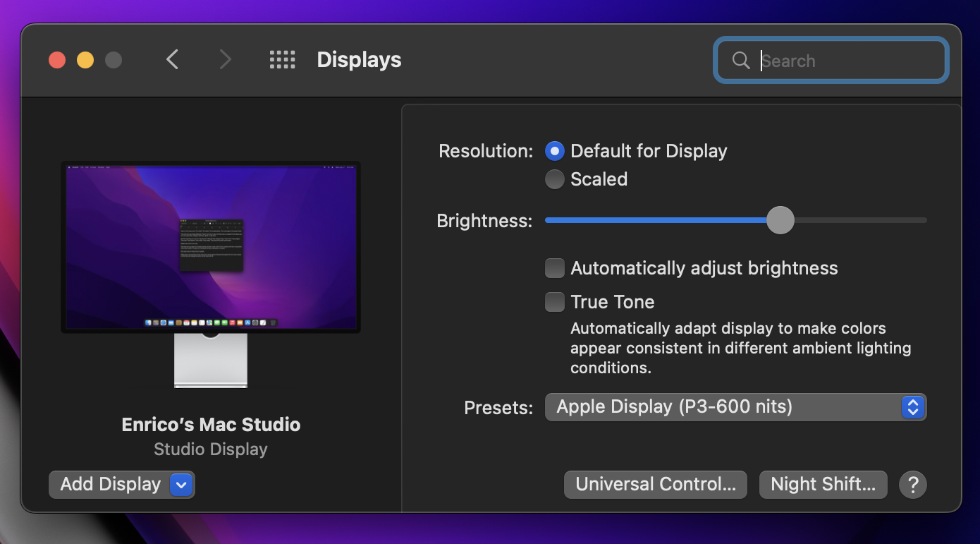
Task: Open the Presets dropdown menu
Action: pyautogui.click(x=735, y=407)
